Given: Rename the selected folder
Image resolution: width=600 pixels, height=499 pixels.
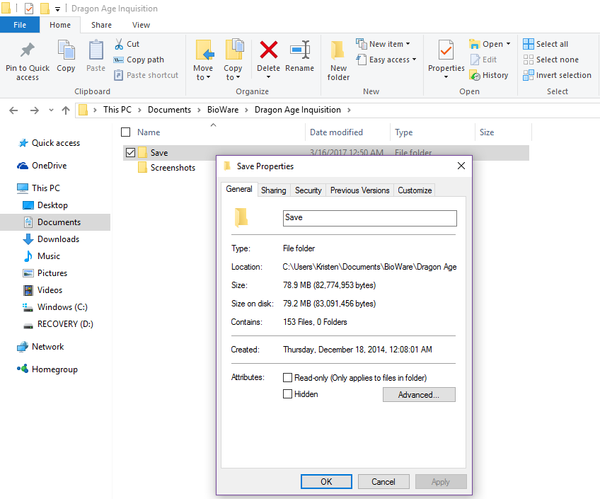Looking at the screenshot, I should tap(300, 56).
